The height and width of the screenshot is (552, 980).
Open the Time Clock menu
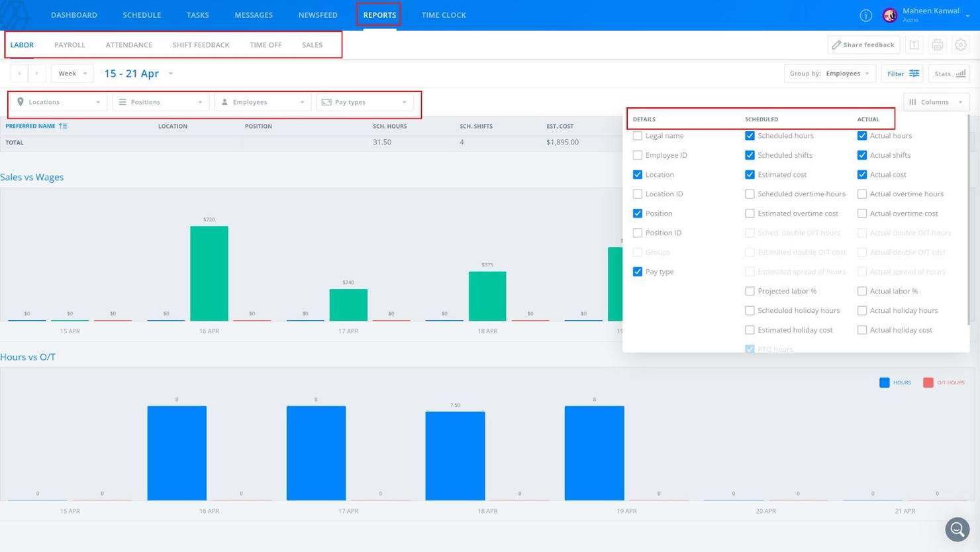(444, 15)
